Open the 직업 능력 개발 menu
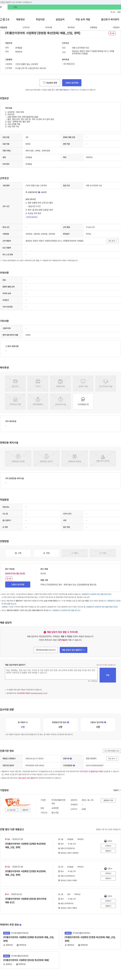Image resolution: width=121 pixels, height=980 pixels. tap(83, 19)
